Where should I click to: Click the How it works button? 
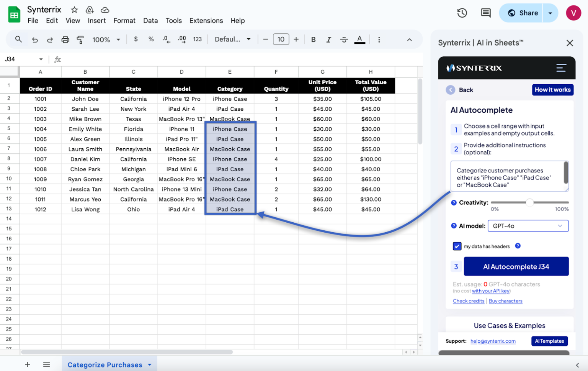553,90
